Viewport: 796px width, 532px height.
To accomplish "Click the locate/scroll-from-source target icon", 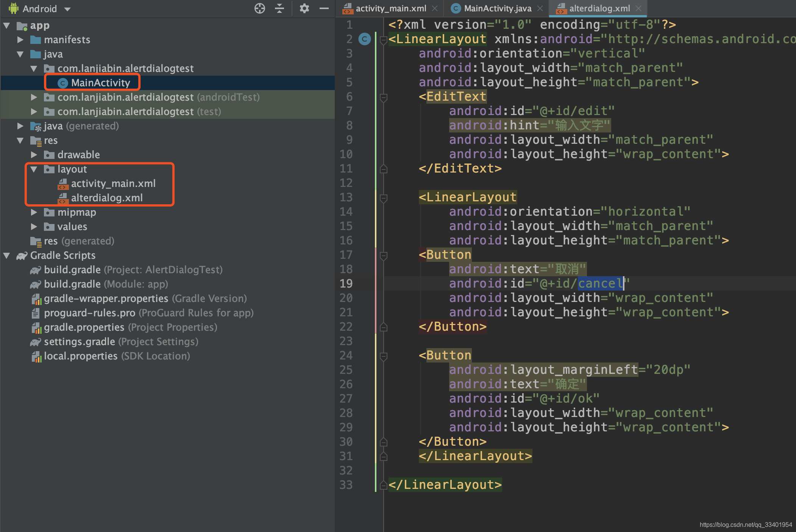I will pos(260,8).
